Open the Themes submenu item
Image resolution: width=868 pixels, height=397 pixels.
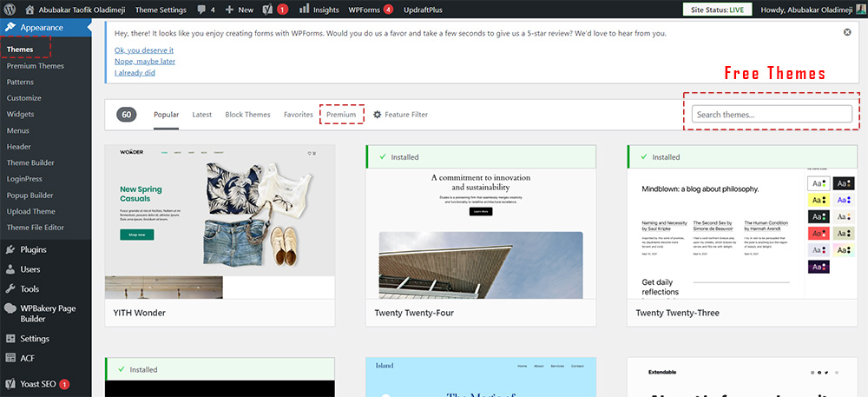coord(20,50)
